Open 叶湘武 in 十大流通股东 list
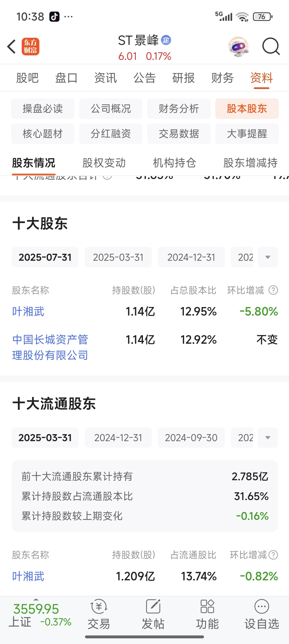The image size is (289, 644). point(28,576)
